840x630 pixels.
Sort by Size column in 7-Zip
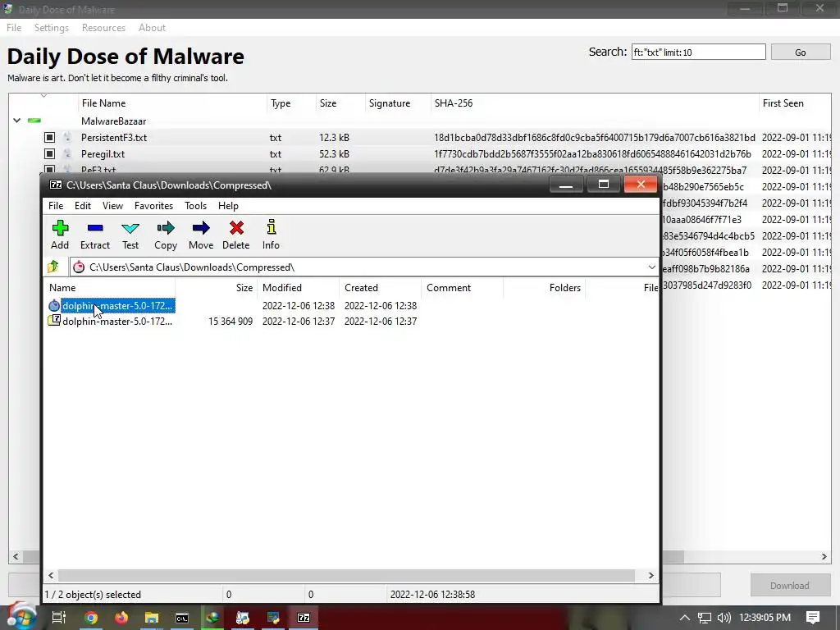(217, 288)
